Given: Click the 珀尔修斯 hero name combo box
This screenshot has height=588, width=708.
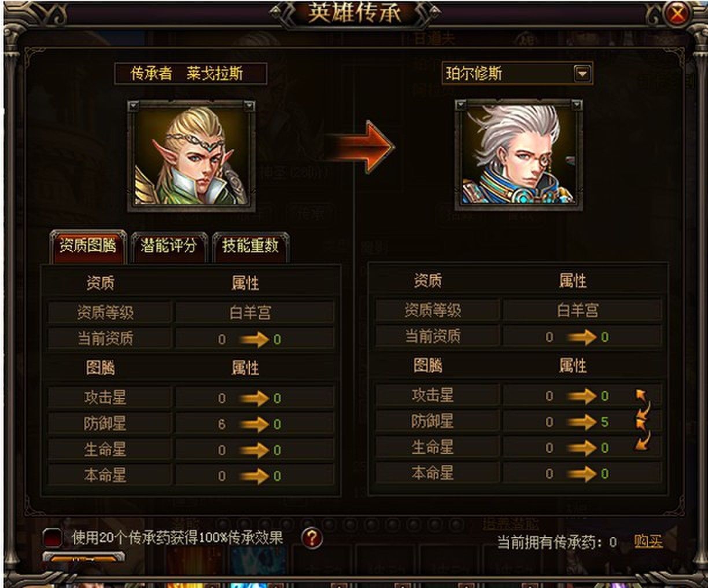Looking at the screenshot, I should 517,73.
